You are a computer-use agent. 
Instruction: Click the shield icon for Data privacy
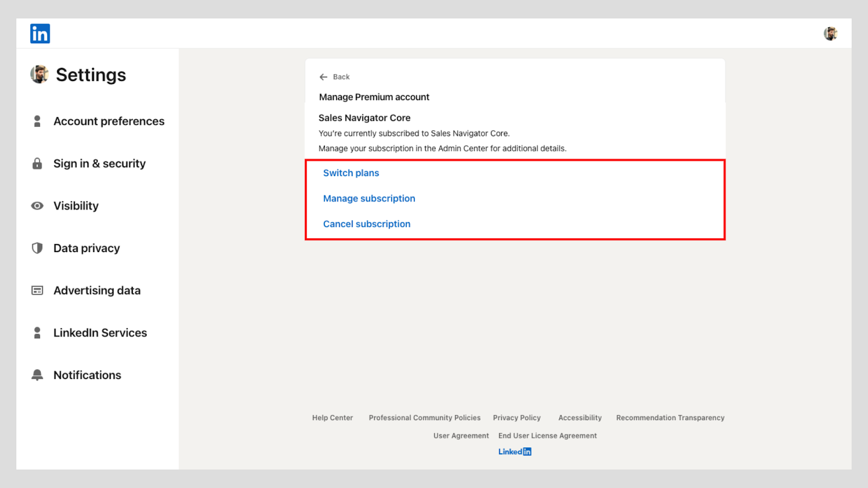pyautogui.click(x=37, y=248)
